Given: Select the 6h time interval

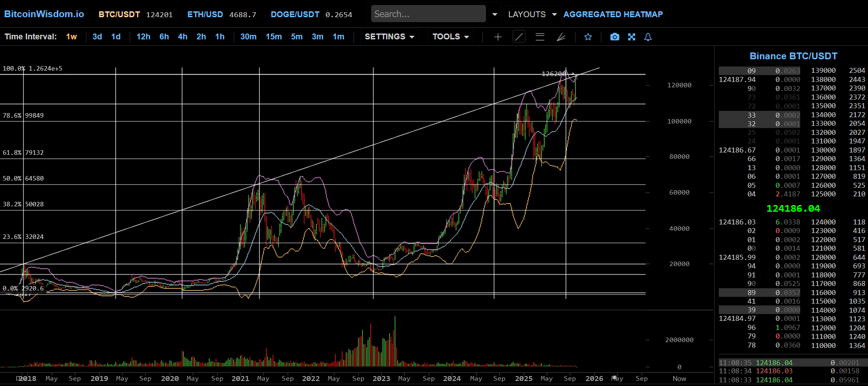Looking at the screenshot, I should [x=164, y=37].
